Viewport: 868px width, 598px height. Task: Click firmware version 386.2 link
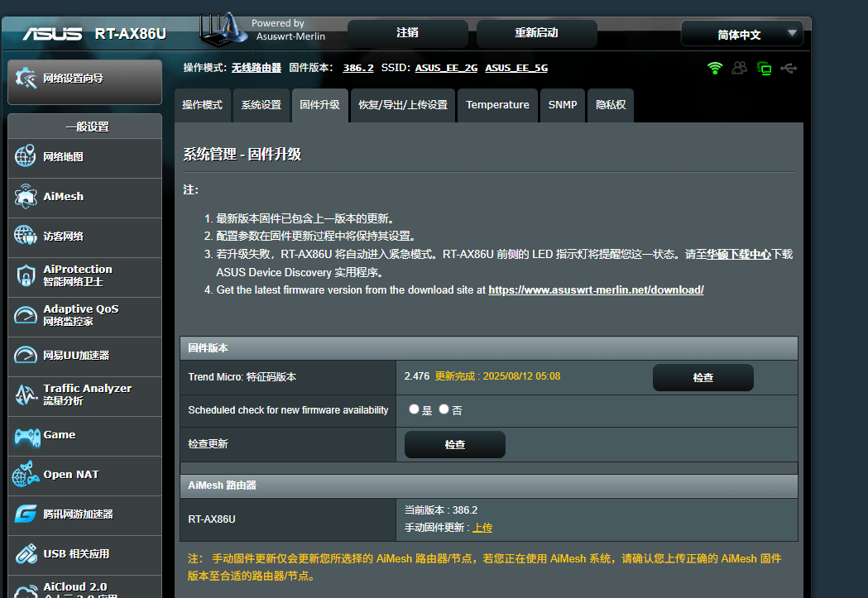click(358, 68)
